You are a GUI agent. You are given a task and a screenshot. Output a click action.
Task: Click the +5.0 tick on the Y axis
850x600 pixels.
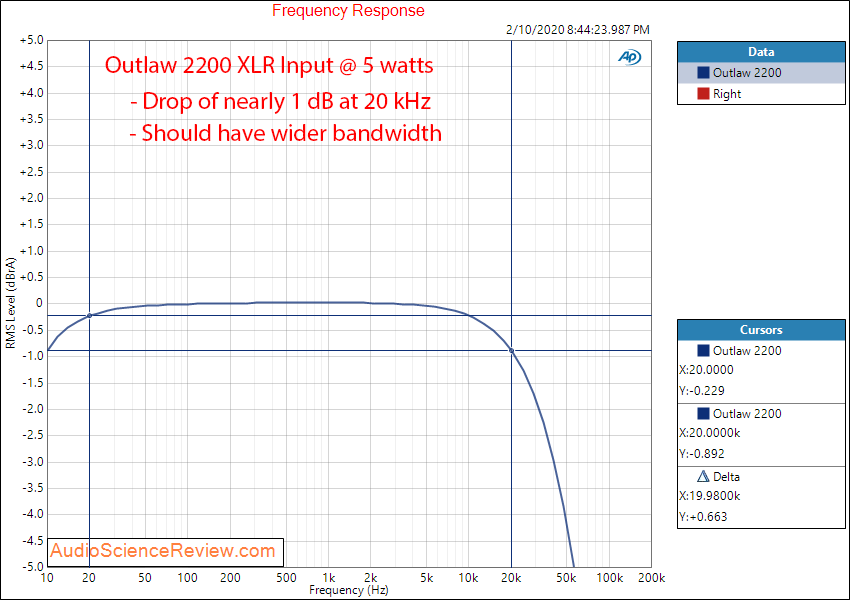click(x=31, y=40)
